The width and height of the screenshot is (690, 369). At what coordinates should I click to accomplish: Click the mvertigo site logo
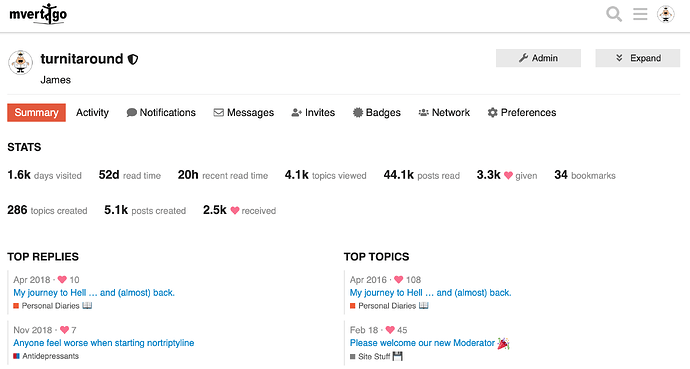tap(38, 14)
